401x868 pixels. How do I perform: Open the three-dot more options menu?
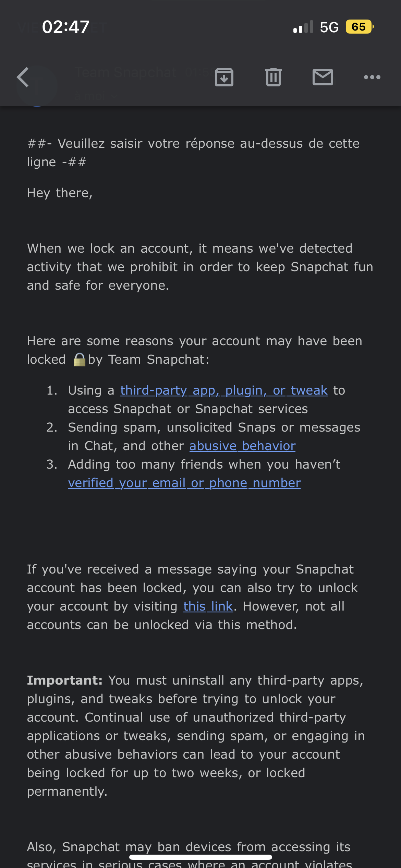tap(372, 77)
